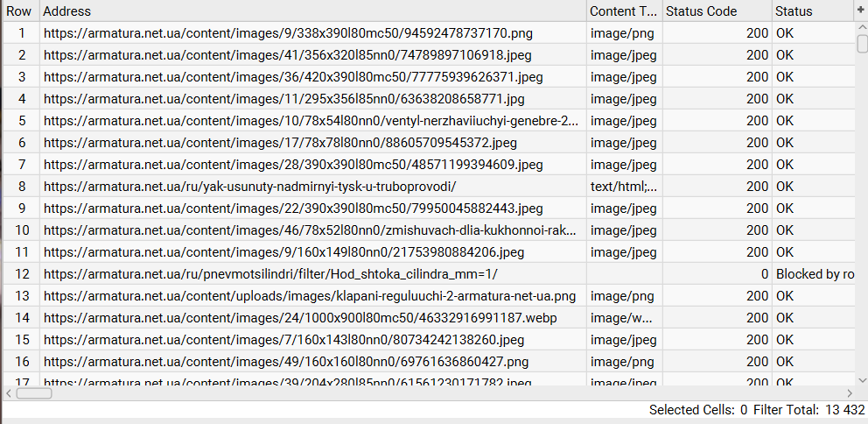Image resolution: width=868 pixels, height=424 pixels.
Task: Click the 'Blocked by ro...' status cell
Action: click(x=814, y=274)
